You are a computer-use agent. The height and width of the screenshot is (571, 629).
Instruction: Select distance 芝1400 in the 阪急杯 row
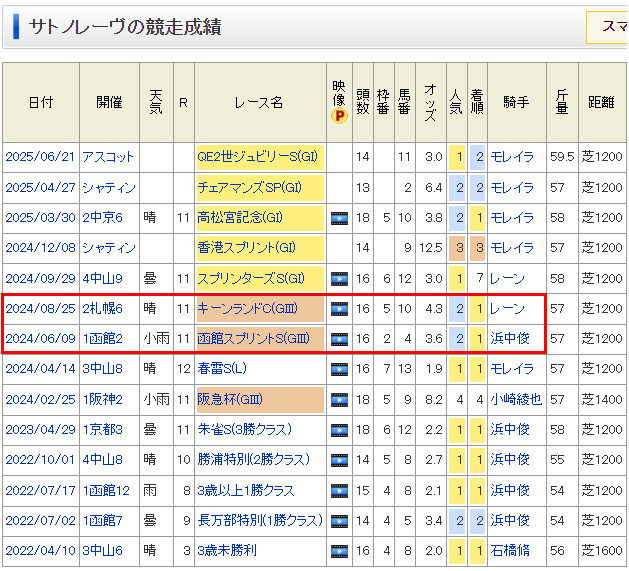pyautogui.click(x=602, y=399)
